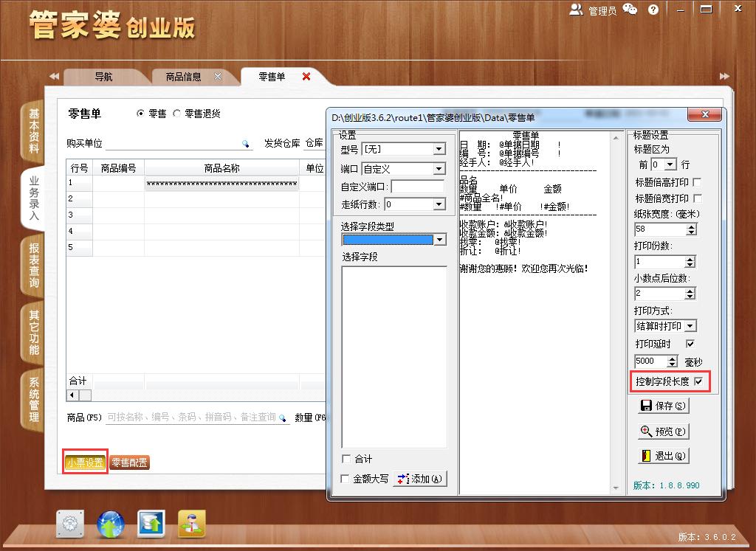Click the magnifier icon beside 购买单位
This screenshot has height=551, width=756.
(x=246, y=145)
